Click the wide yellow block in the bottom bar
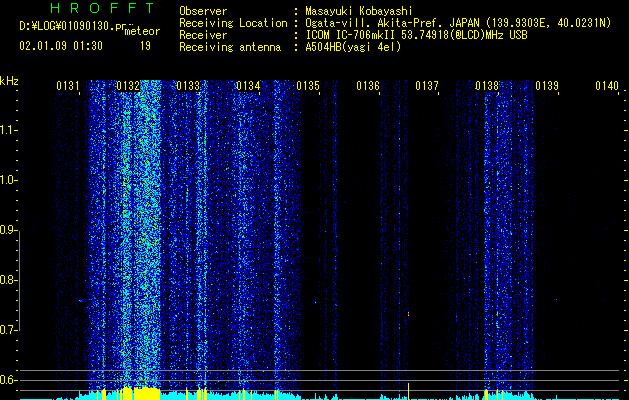The width and height of the screenshot is (629, 400). click(146, 393)
